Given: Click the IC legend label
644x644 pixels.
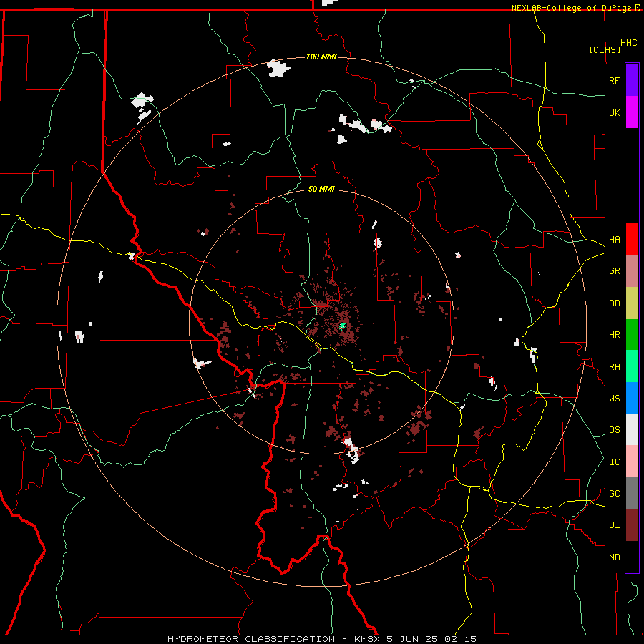Looking at the screenshot, I should pyautogui.click(x=614, y=462).
